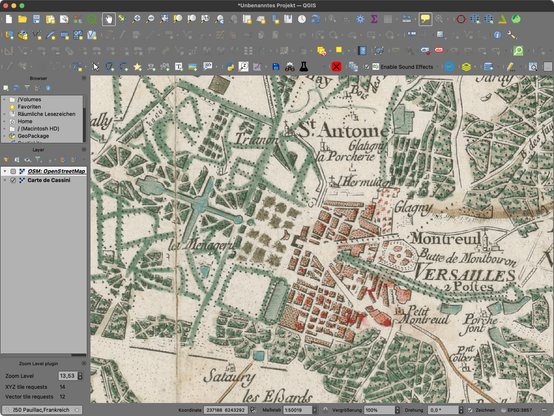Click the Zoom In magnifier tool

[x=136, y=19]
